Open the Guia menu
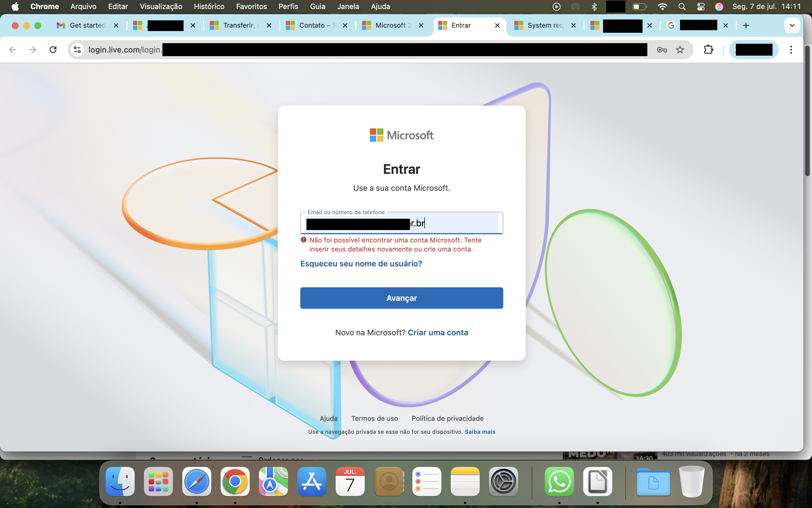The image size is (812, 508). click(x=317, y=6)
